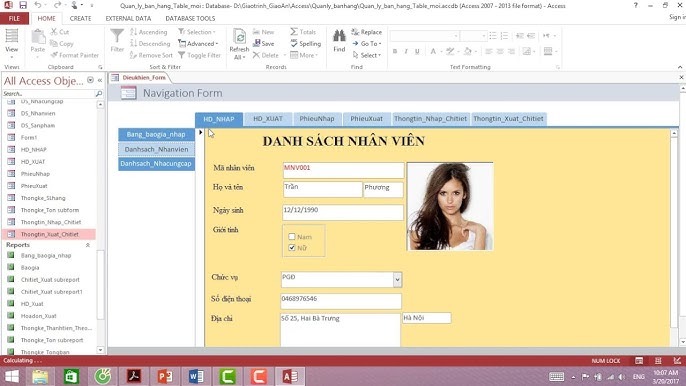The width and height of the screenshot is (686, 386).
Task: Activate Format Painter
Action: pyautogui.click(x=74, y=55)
